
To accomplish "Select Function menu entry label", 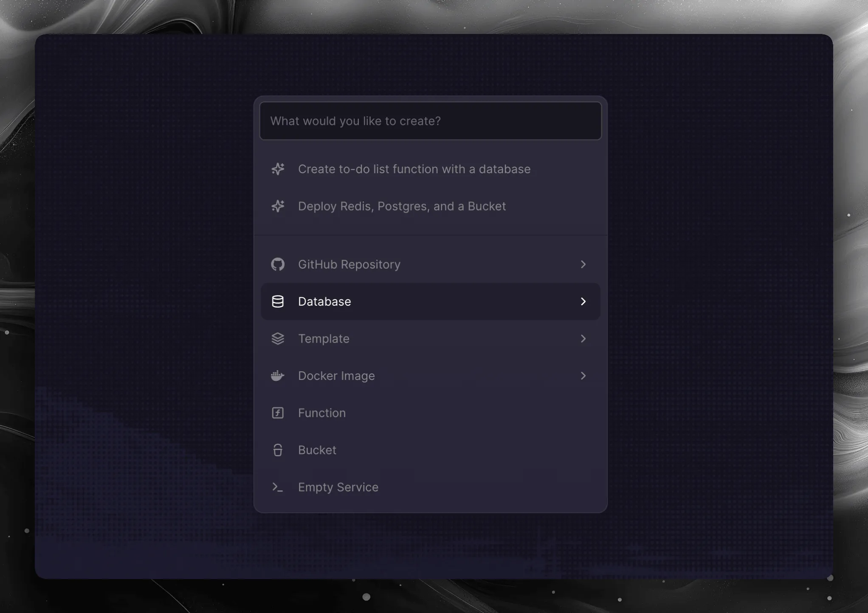I will click(x=321, y=413).
